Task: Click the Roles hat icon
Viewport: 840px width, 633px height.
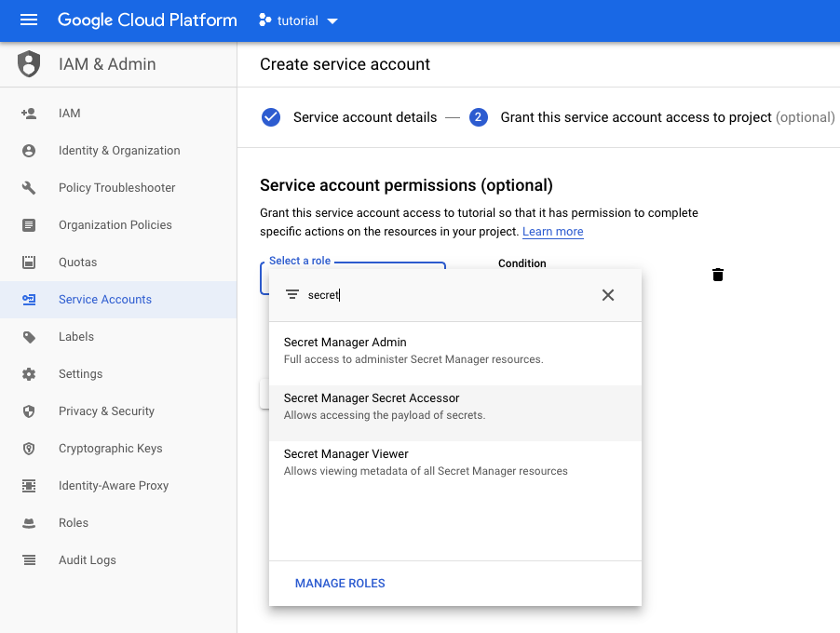Action: [x=29, y=523]
